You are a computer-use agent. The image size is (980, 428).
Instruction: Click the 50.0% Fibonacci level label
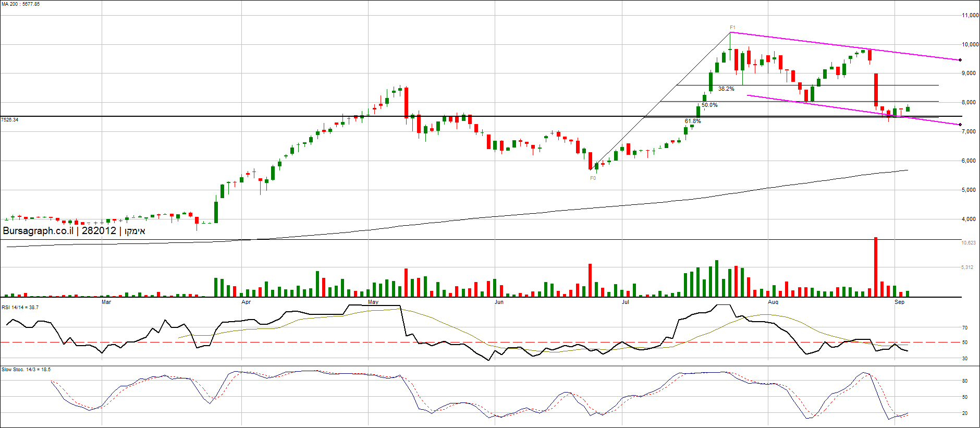point(709,105)
